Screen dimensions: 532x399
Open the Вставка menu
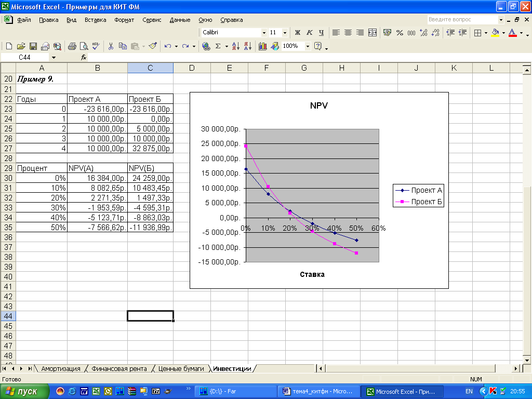click(x=96, y=20)
